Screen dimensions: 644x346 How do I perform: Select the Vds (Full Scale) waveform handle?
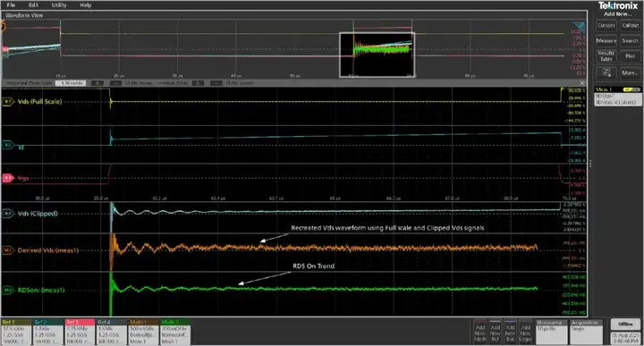tap(8, 101)
